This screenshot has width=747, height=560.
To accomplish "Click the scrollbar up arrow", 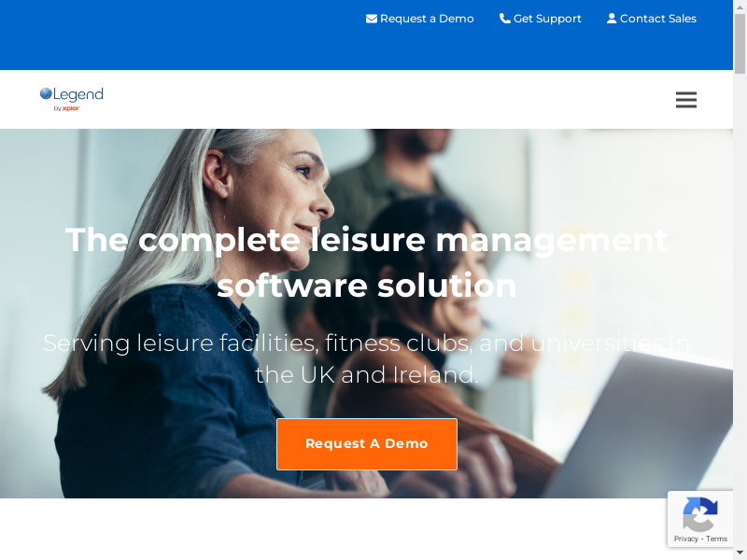I will tap(740, 6).
